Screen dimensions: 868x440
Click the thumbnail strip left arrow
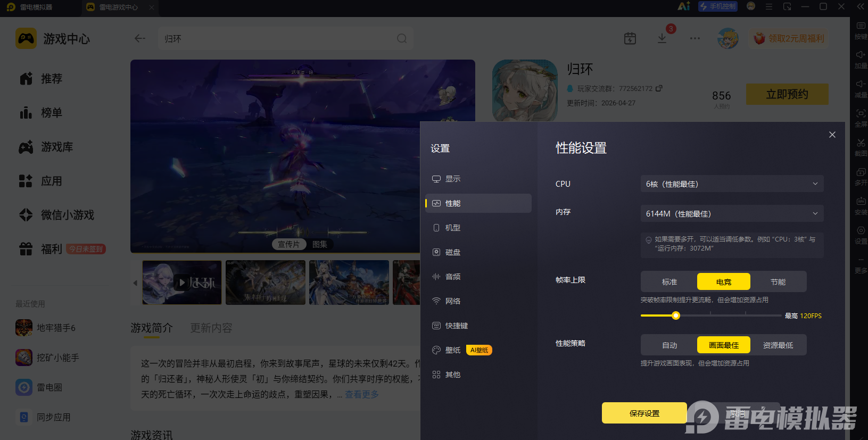(x=135, y=283)
